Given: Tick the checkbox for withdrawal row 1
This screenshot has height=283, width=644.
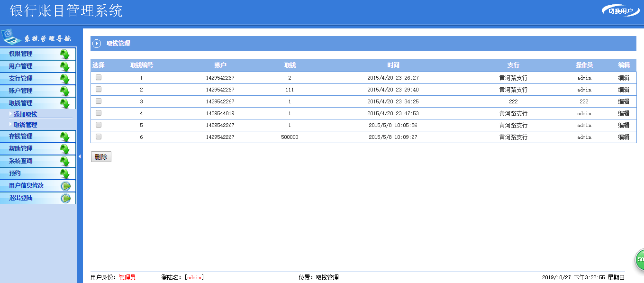Looking at the screenshot, I should (99, 77).
